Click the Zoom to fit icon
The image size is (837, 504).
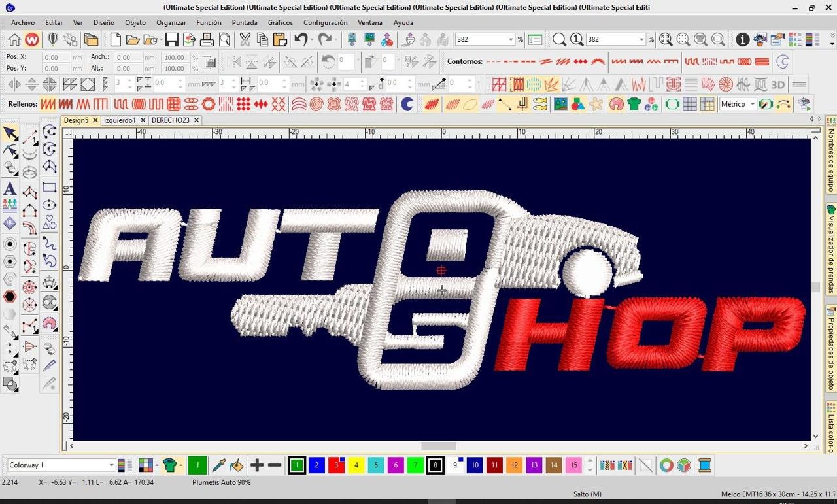(x=666, y=40)
